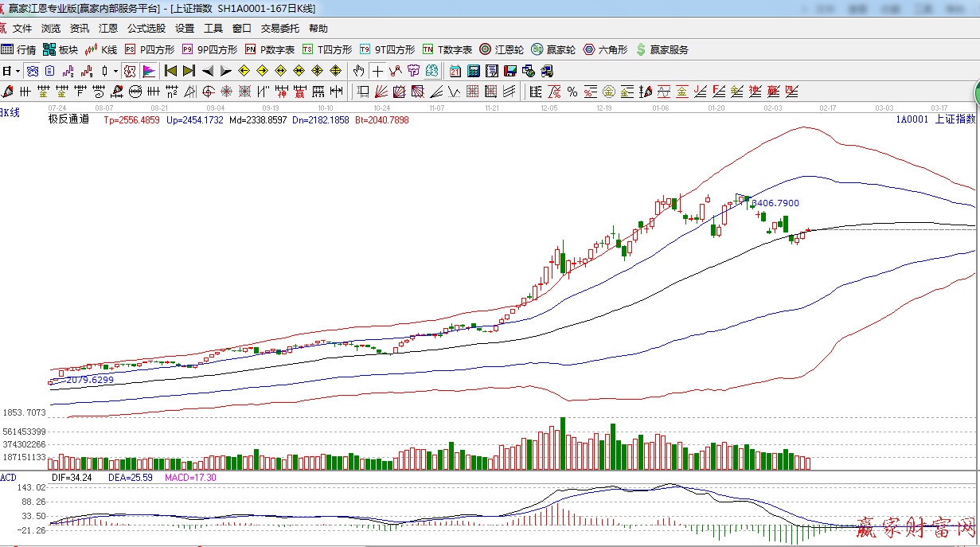The height and width of the screenshot is (547, 980).
Task: Open the 公式选股 menu
Action: click(146, 29)
